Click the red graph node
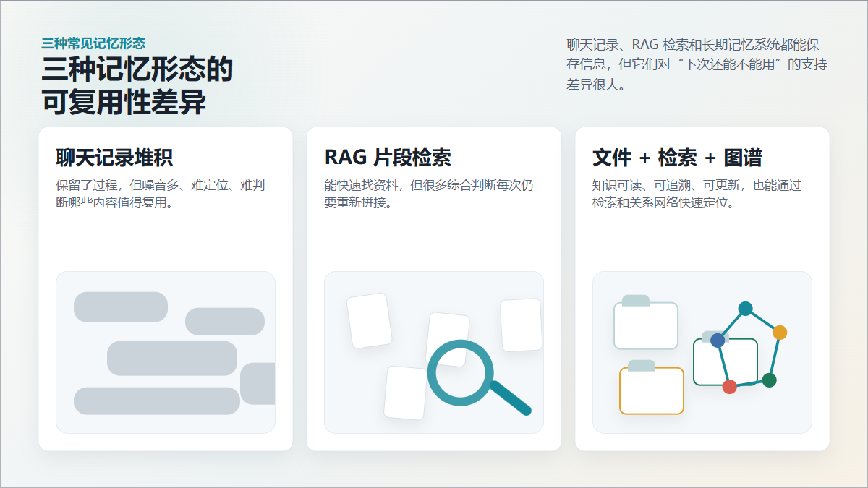This screenshot has width=868, height=488. 729,387
